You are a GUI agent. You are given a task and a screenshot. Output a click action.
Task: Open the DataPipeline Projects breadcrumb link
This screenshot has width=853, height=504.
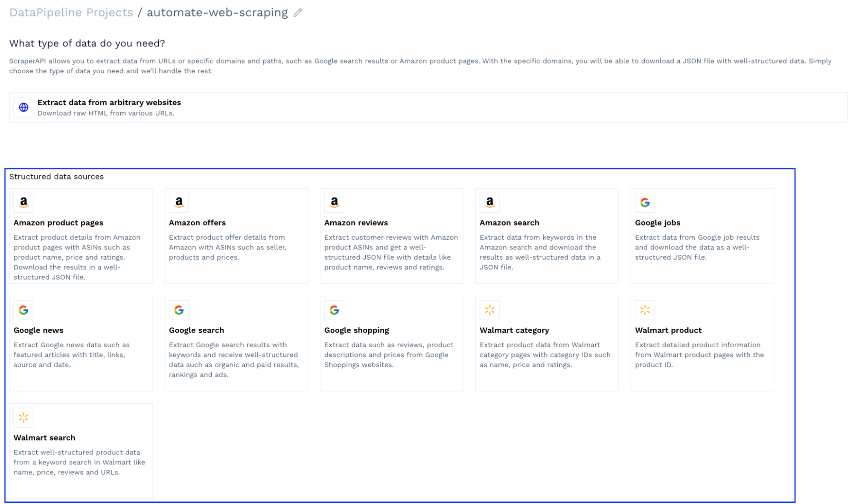pos(71,13)
